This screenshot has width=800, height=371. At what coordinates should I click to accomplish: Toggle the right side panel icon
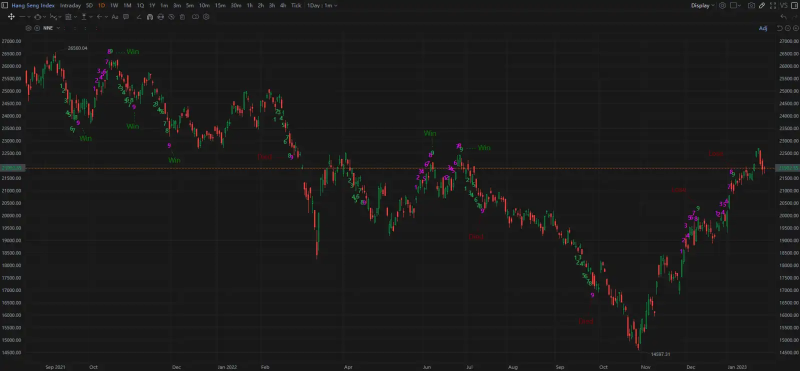click(x=794, y=5)
